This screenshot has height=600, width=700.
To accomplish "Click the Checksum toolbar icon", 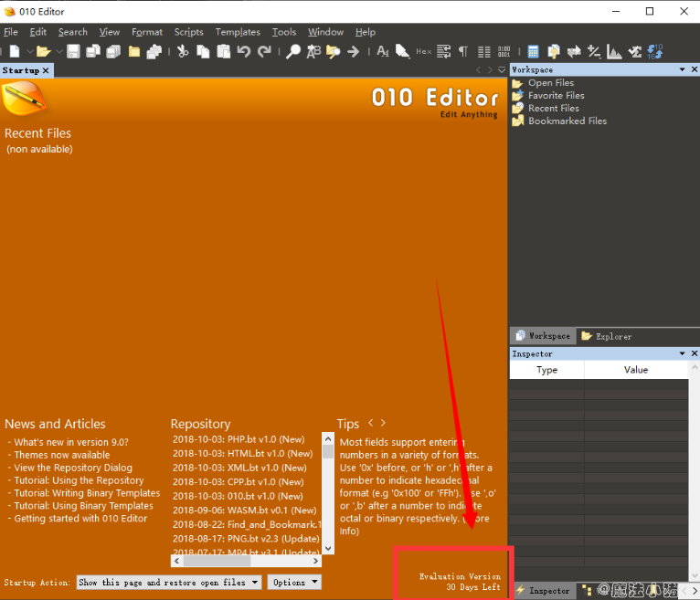I will tap(635, 52).
